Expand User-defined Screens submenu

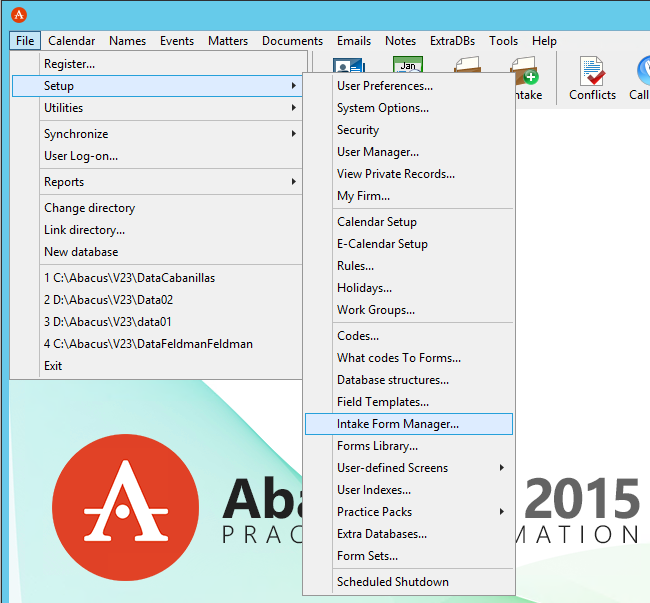click(x=409, y=468)
